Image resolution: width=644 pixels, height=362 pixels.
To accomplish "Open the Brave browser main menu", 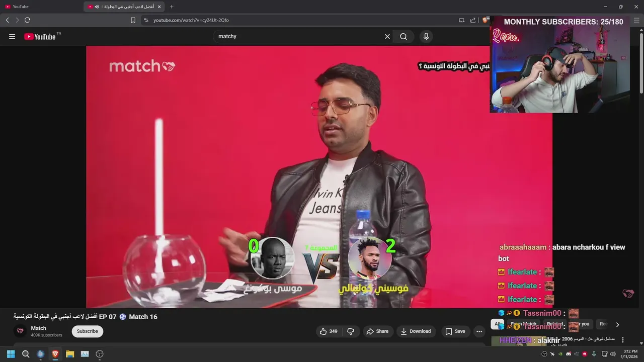I will [x=636, y=20].
